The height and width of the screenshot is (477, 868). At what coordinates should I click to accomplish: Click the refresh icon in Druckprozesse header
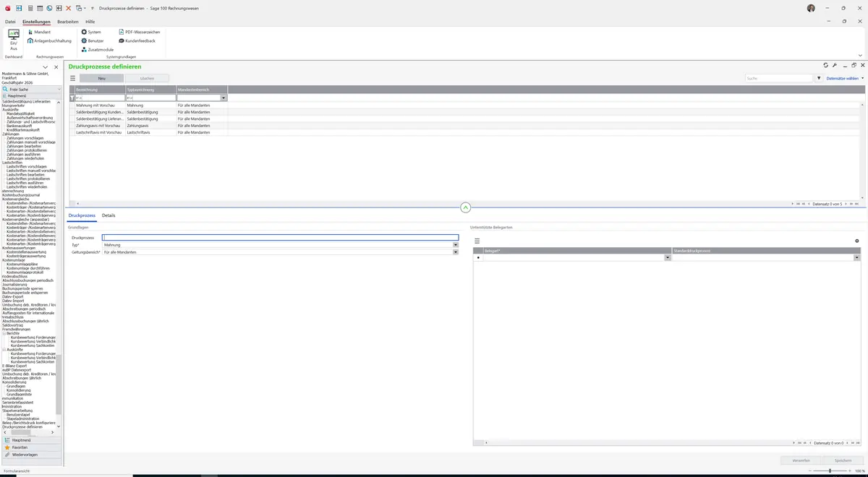point(826,66)
